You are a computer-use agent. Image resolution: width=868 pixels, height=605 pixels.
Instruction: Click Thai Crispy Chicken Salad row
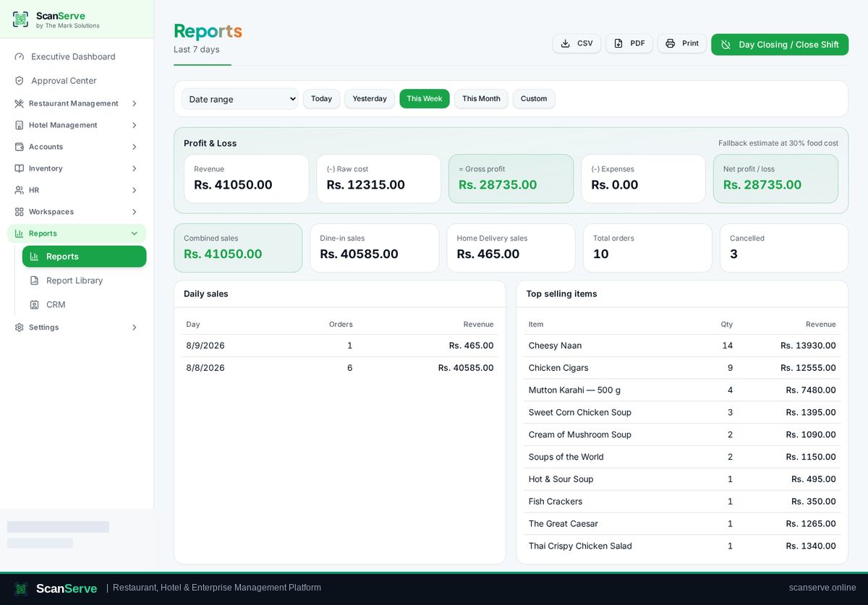pyautogui.click(x=682, y=546)
